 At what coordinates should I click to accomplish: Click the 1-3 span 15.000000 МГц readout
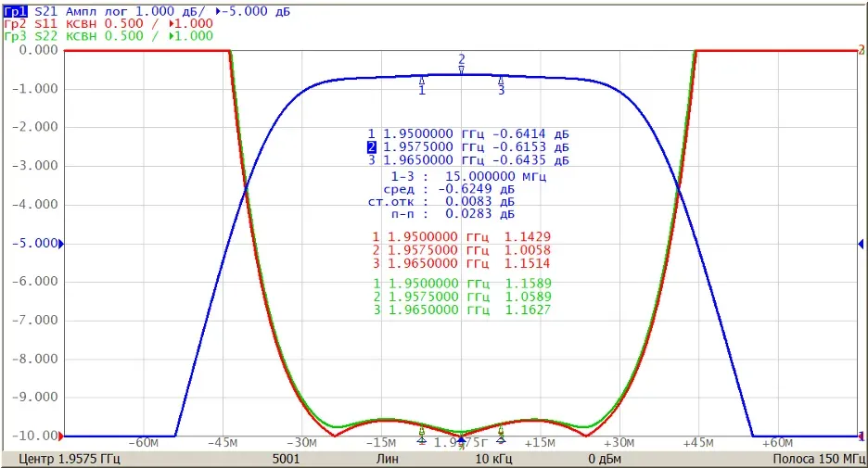point(468,176)
